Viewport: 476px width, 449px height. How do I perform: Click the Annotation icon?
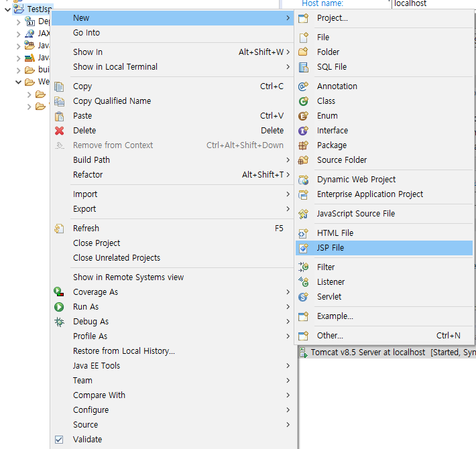pos(303,86)
